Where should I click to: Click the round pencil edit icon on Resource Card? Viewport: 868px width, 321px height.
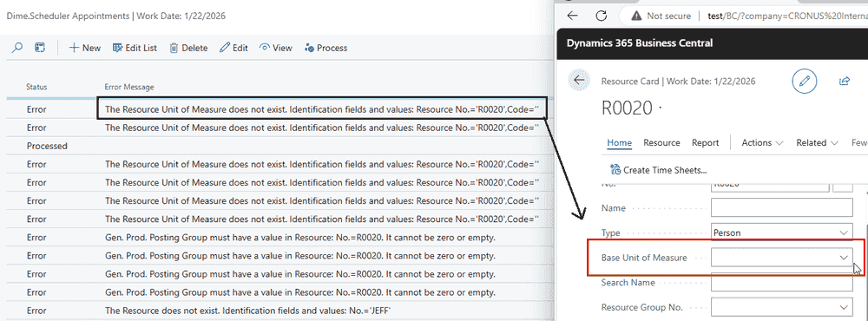(x=805, y=81)
